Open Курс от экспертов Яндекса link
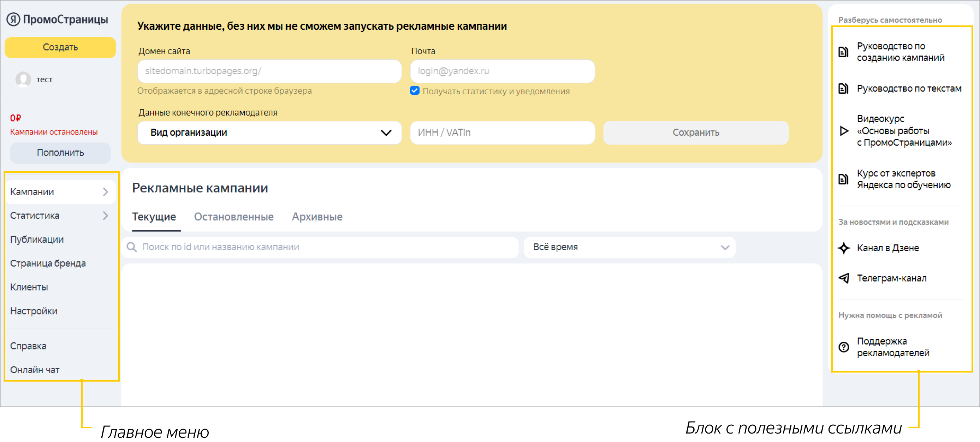980x442 pixels. (903, 179)
